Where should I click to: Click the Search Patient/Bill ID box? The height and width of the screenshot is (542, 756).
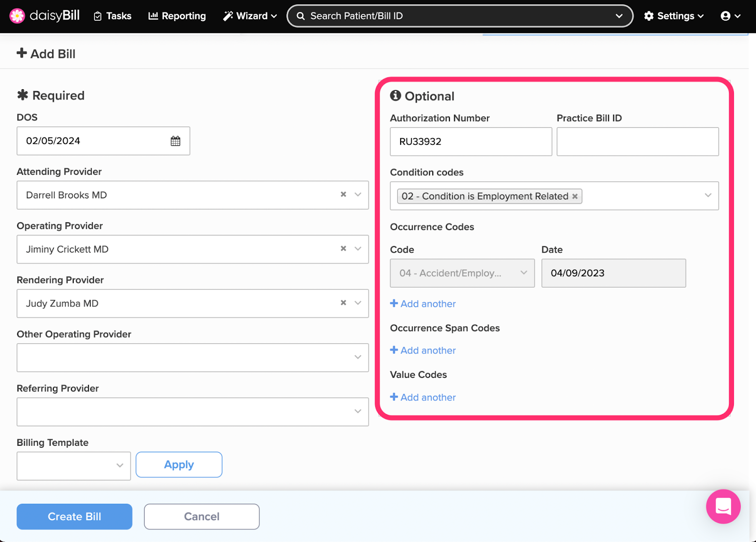click(460, 16)
